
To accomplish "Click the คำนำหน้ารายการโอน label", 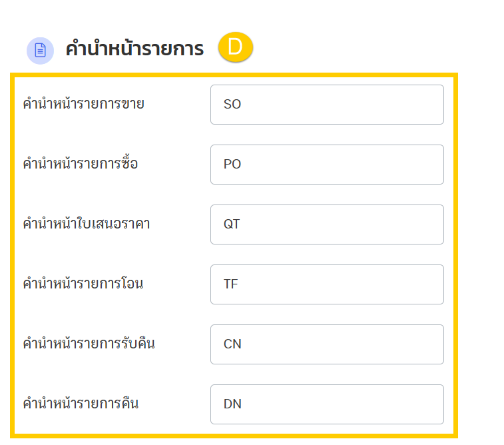I will [x=83, y=283].
